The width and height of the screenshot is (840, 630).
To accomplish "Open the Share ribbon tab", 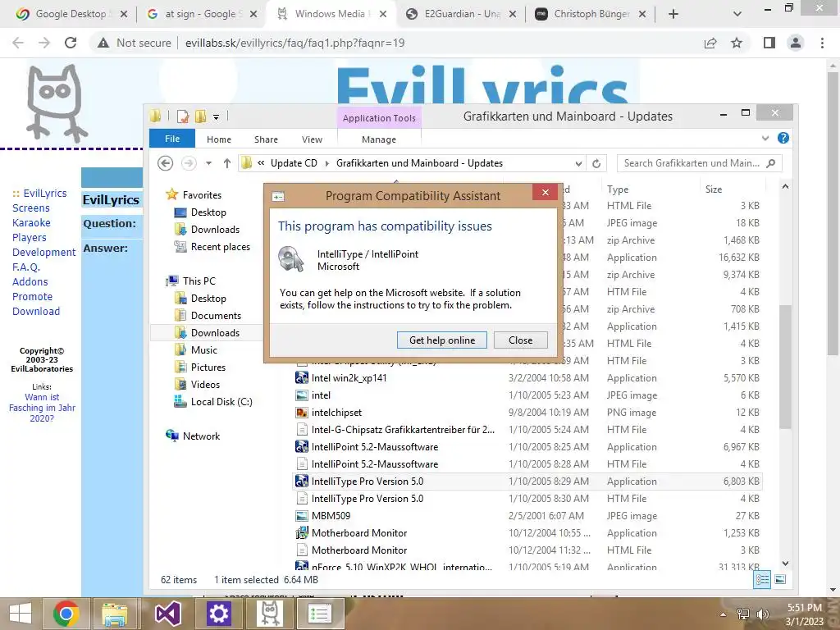I will (x=266, y=139).
